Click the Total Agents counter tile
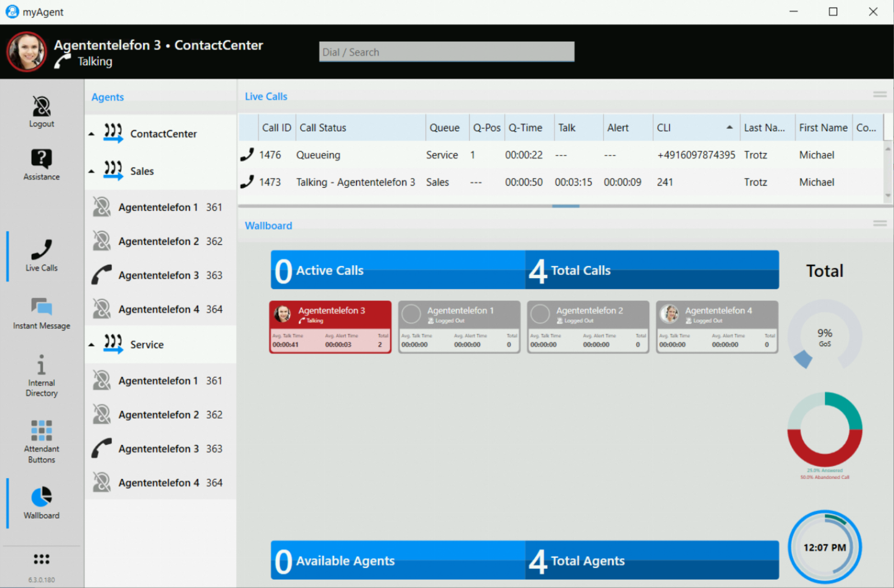 tap(652, 560)
